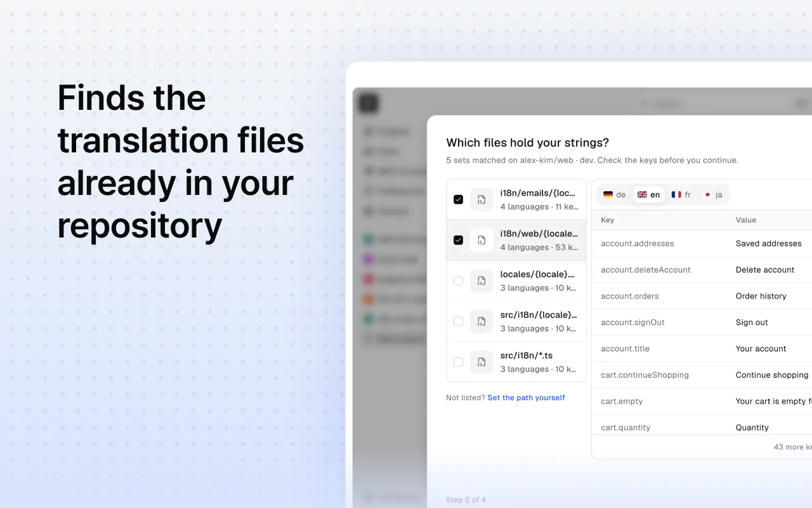Click the 'Delete account' value
This screenshot has height=508, width=812.
765,270
